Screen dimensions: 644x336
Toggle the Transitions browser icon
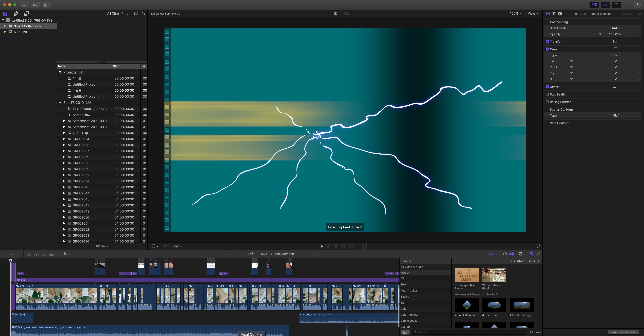coord(538,254)
